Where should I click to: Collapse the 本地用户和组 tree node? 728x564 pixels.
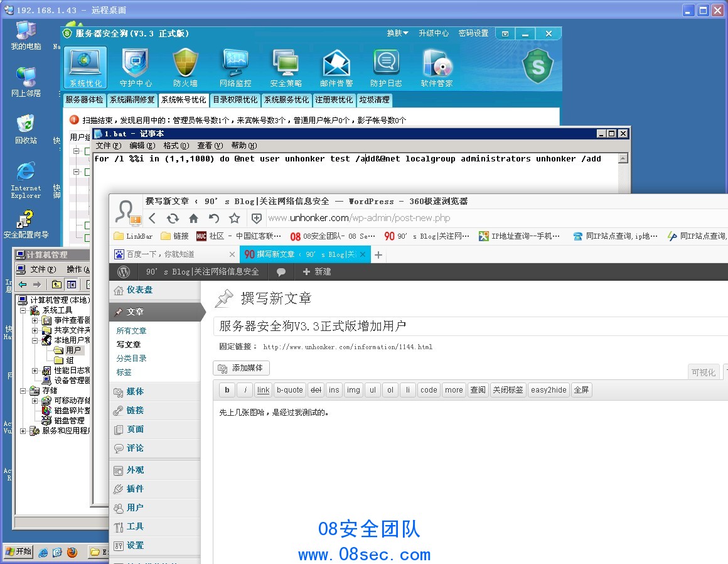point(35,340)
